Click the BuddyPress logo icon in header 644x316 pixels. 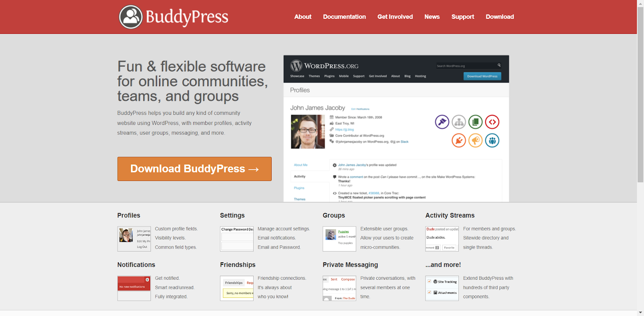(x=131, y=17)
